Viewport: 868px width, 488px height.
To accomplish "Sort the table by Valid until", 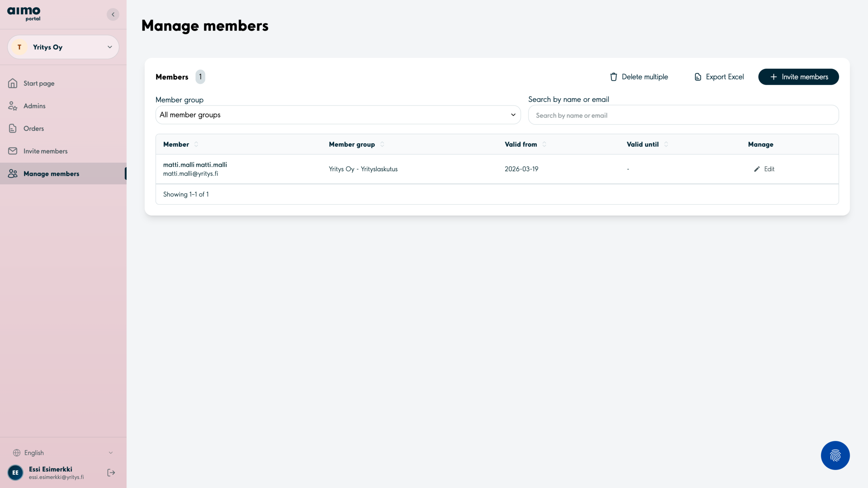I will coord(666,144).
